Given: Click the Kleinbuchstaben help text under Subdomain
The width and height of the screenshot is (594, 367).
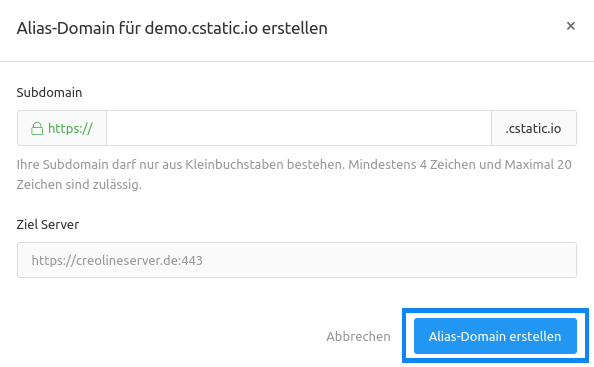Looking at the screenshot, I should [294, 174].
